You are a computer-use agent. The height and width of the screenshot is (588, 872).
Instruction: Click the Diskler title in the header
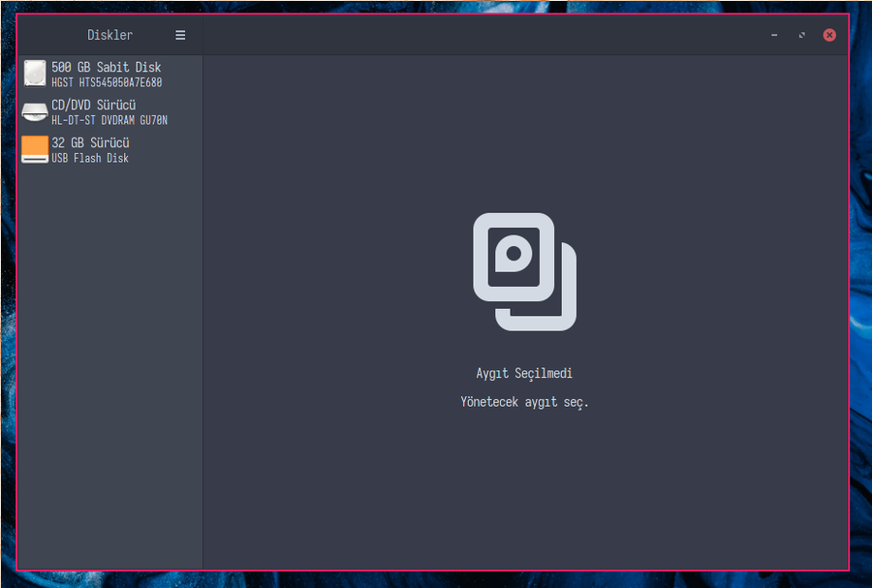click(x=110, y=35)
